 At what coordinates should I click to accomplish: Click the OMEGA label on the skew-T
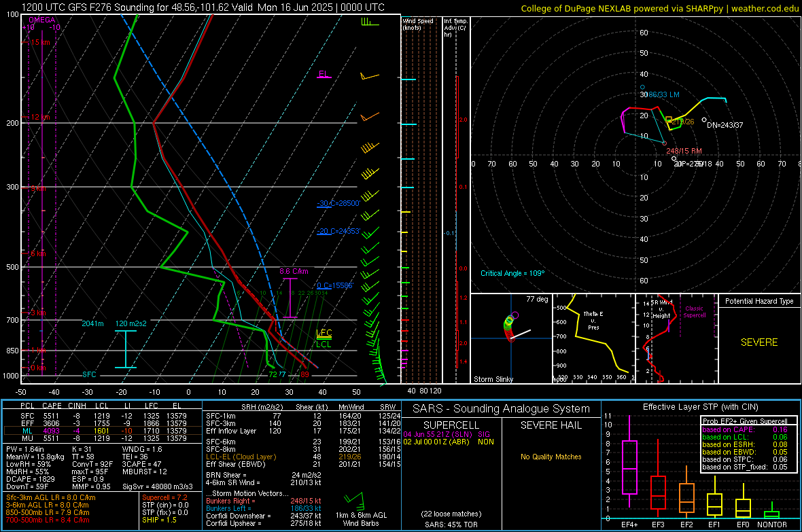point(42,20)
